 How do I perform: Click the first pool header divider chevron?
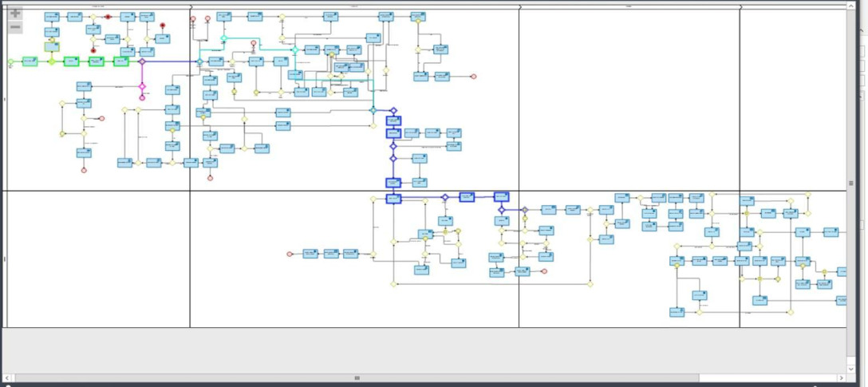(x=191, y=6)
